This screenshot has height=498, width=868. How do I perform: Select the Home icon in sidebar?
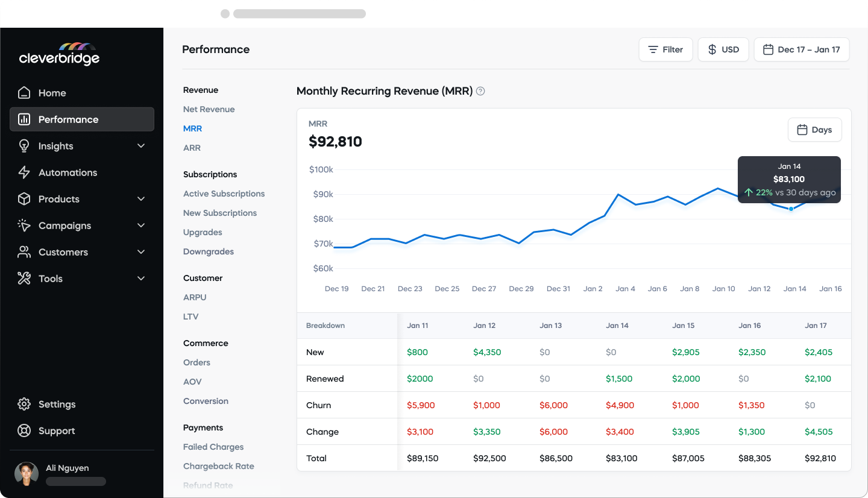pyautogui.click(x=24, y=92)
